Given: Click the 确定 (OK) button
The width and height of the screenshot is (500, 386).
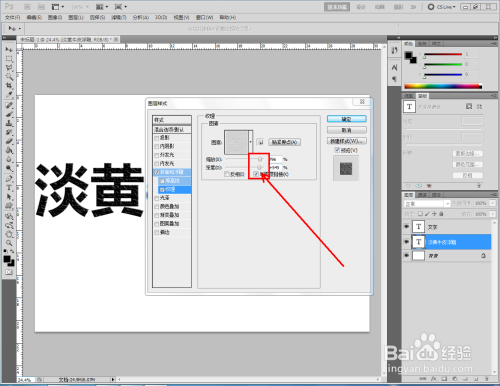Looking at the screenshot, I should click(x=347, y=119).
